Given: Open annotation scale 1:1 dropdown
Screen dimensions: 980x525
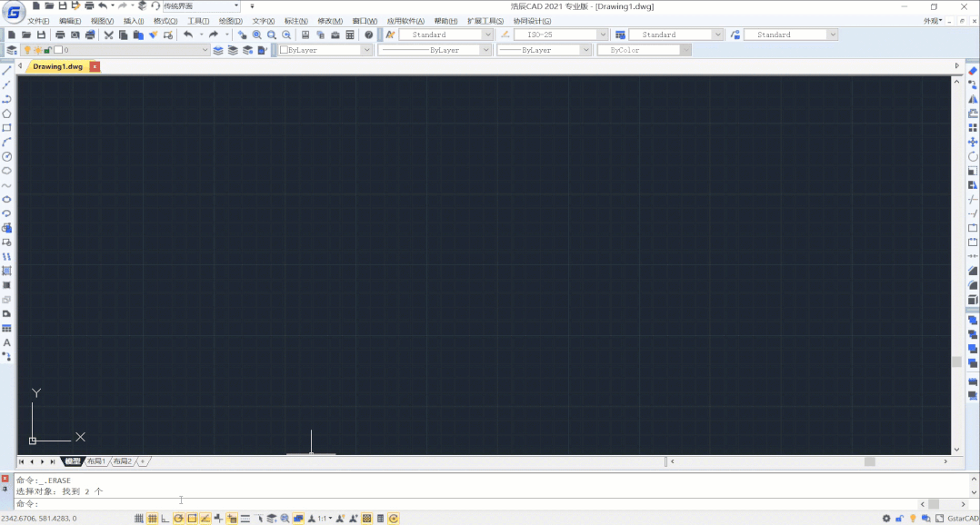Looking at the screenshot, I should point(324,519).
